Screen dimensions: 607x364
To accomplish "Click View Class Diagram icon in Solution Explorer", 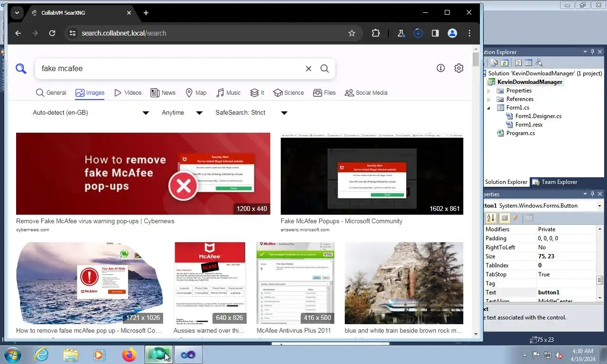I will tap(539, 63).
